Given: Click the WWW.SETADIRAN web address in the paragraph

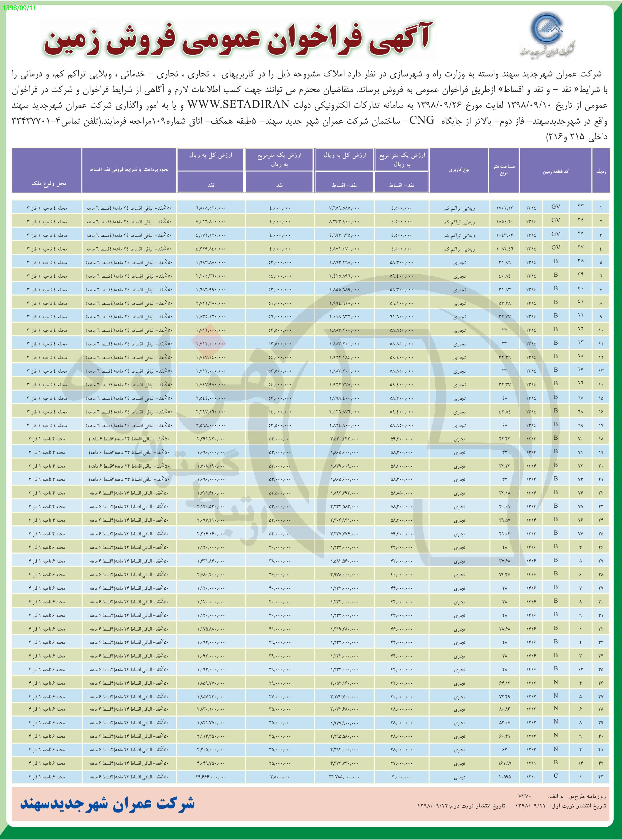Looking at the screenshot, I should [238, 105].
